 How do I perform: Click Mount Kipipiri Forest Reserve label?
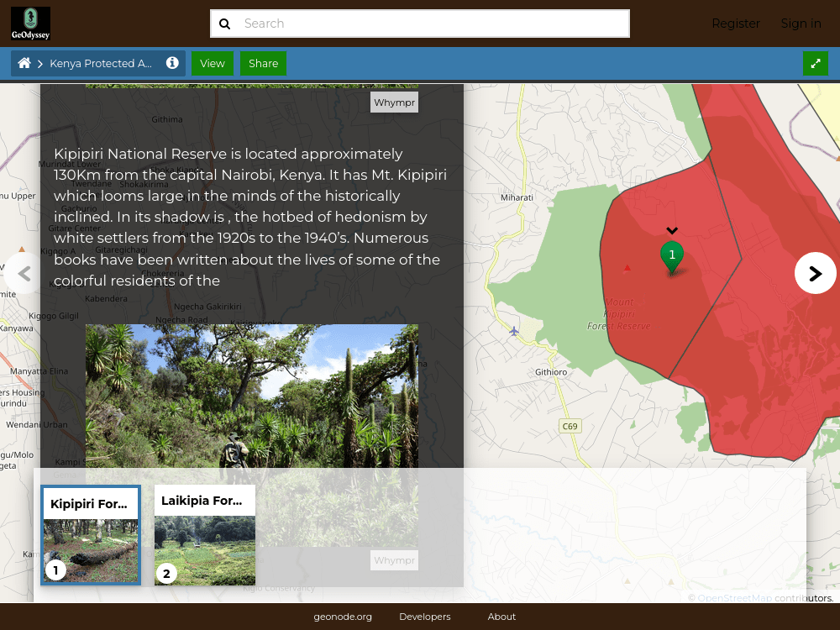[x=619, y=314]
